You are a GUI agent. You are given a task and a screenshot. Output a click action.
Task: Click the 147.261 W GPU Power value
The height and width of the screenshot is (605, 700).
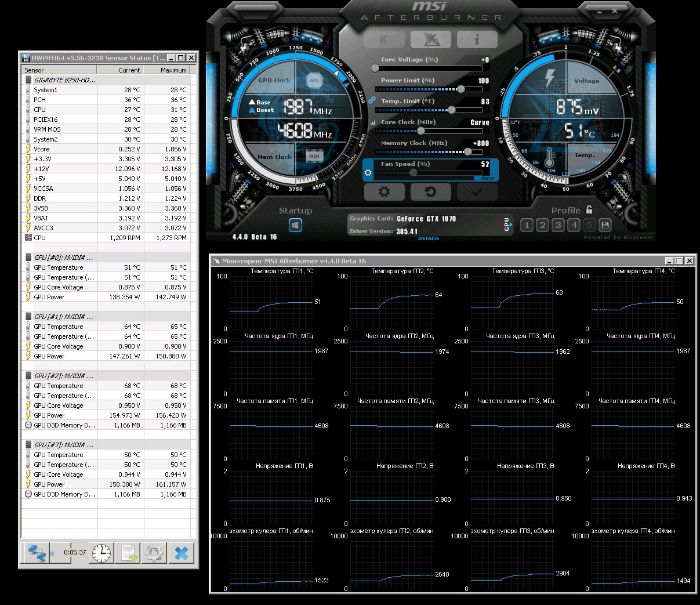point(125,356)
